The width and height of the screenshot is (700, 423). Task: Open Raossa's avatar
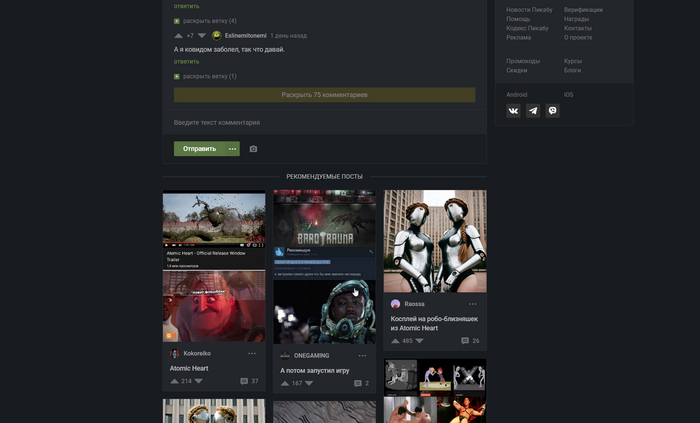[x=395, y=304]
